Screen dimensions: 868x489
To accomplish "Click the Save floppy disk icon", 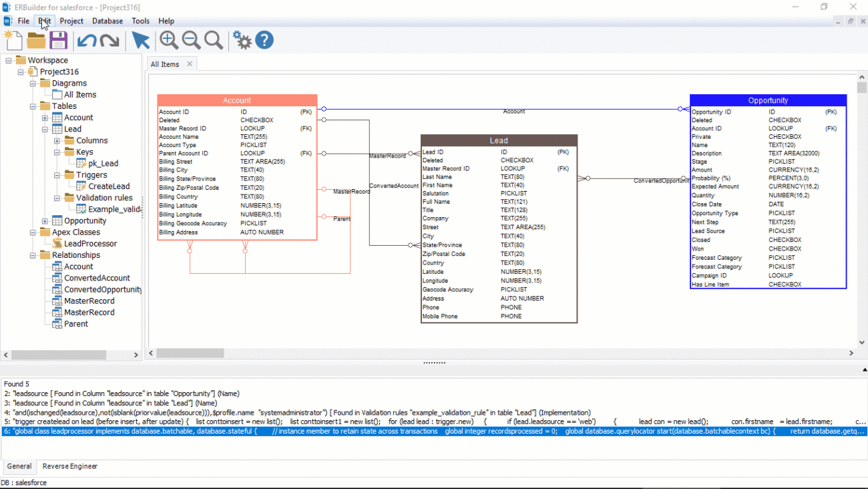I will [x=59, y=40].
